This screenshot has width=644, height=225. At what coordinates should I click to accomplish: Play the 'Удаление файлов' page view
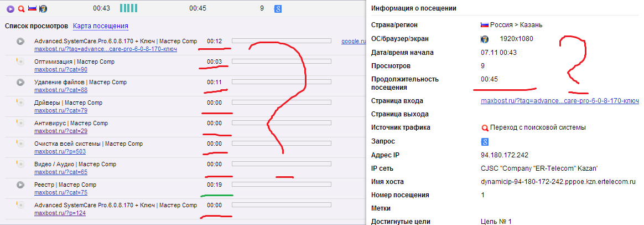point(20,82)
